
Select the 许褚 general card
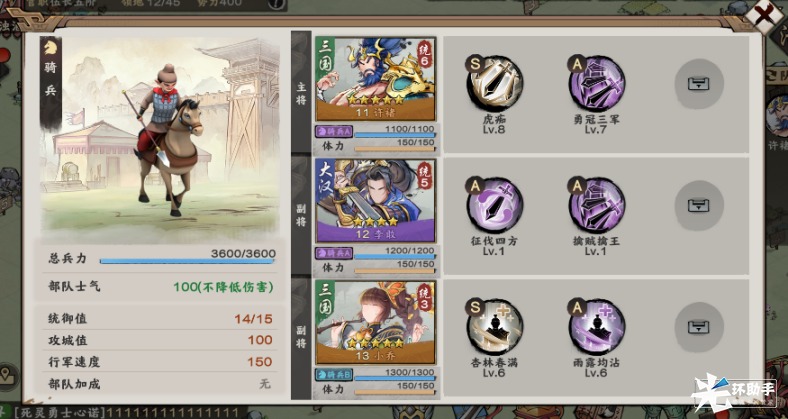[x=375, y=79]
